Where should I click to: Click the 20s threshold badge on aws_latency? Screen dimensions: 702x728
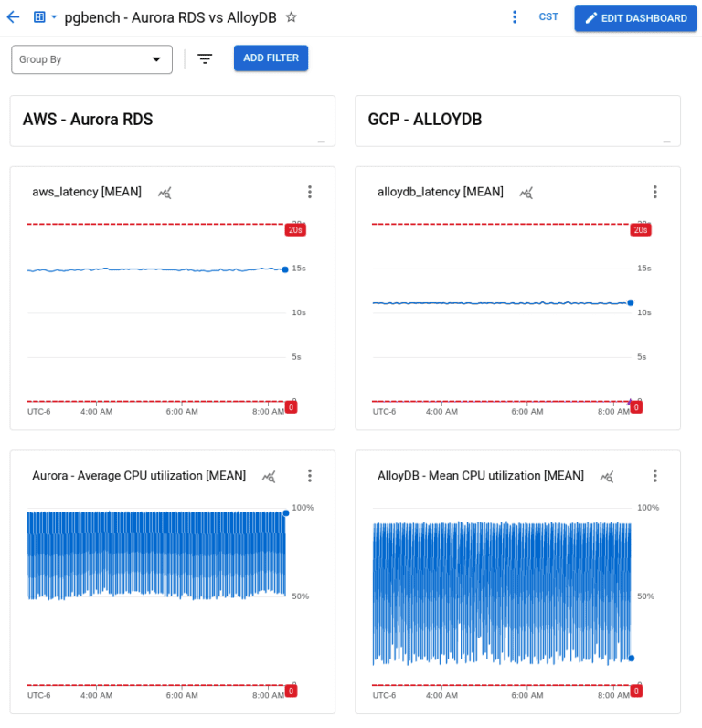pyautogui.click(x=295, y=230)
